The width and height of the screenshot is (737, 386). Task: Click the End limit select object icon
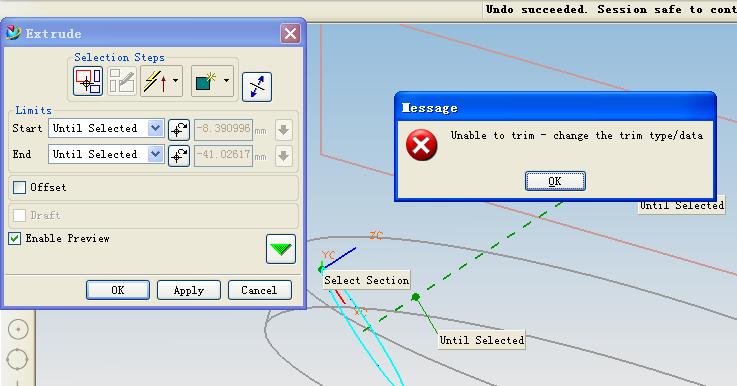(x=179, y=156)
